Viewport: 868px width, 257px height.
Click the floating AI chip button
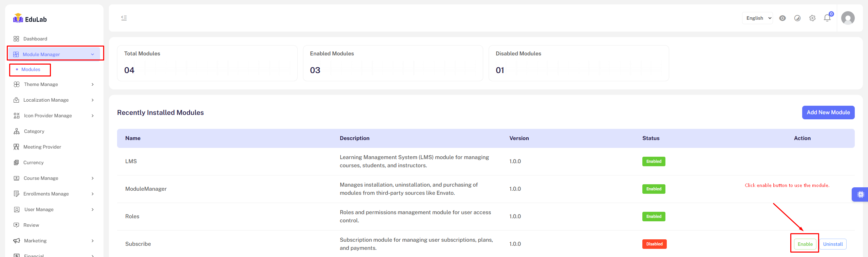click(860, 194)
